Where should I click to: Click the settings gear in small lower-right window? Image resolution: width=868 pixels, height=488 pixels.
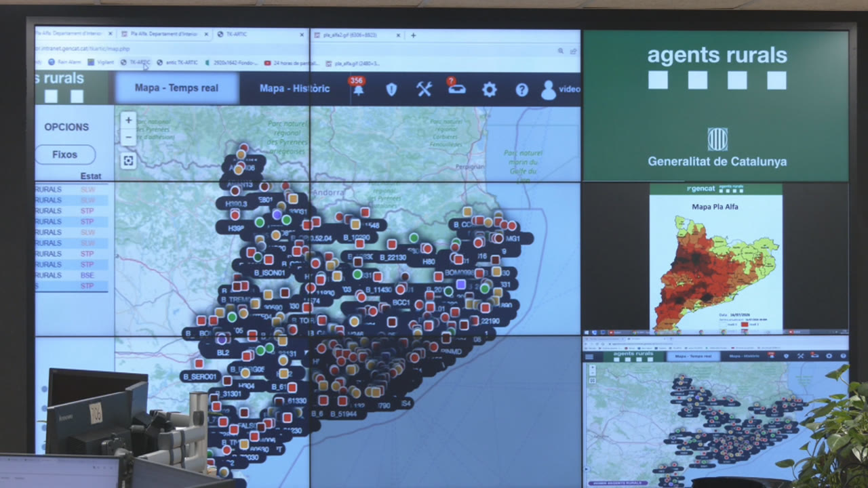pos(829,356)
